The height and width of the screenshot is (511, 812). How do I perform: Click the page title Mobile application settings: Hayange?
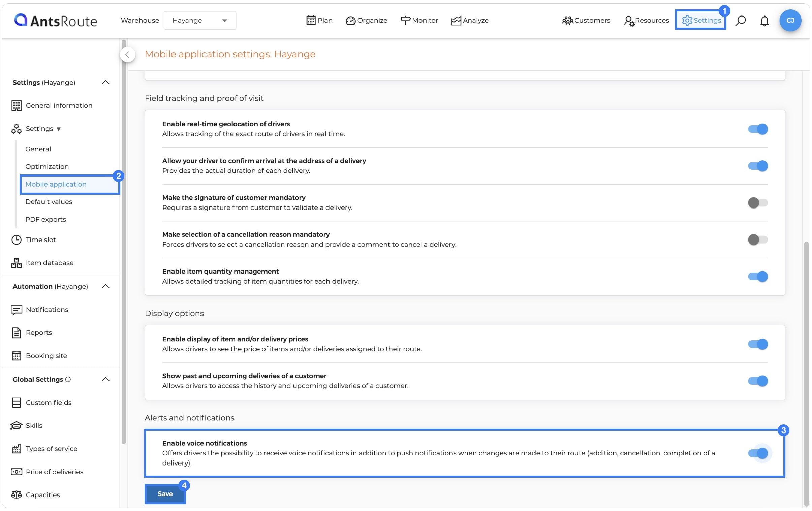tap(230, 54)
